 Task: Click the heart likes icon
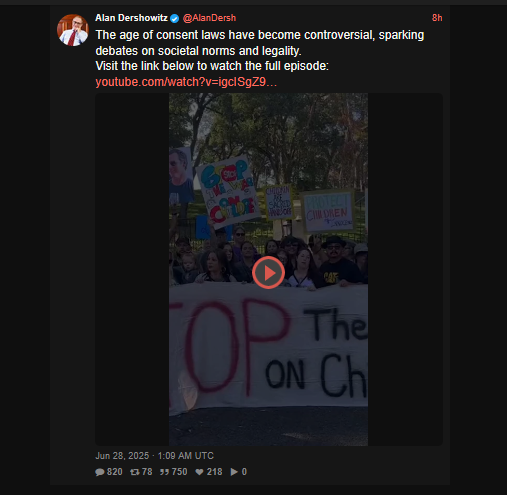pyautogui.click(x=199, y=472)
